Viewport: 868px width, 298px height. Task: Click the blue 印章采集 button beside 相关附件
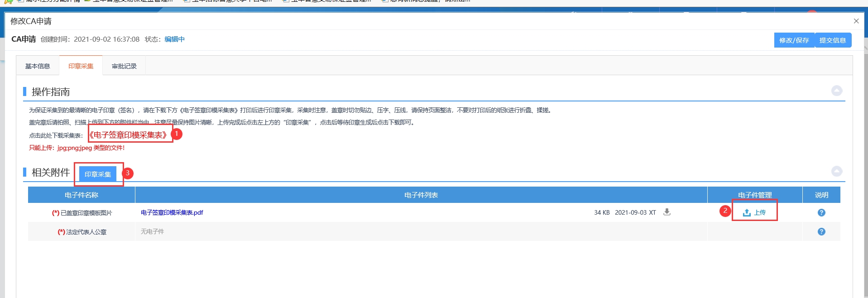(x=97, y=174)
